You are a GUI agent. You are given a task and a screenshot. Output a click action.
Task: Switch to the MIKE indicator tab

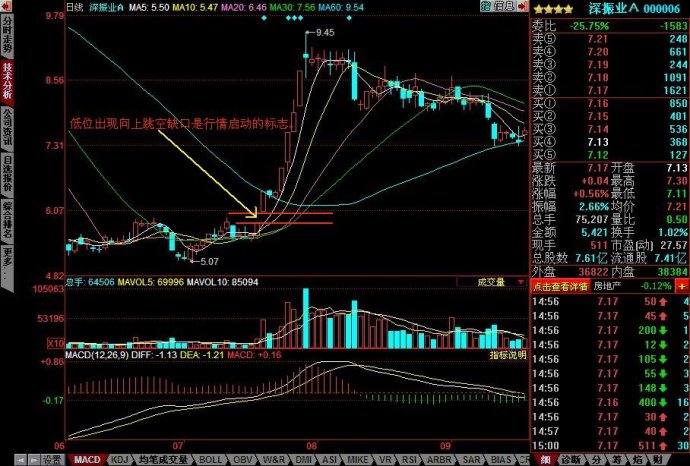358,460
